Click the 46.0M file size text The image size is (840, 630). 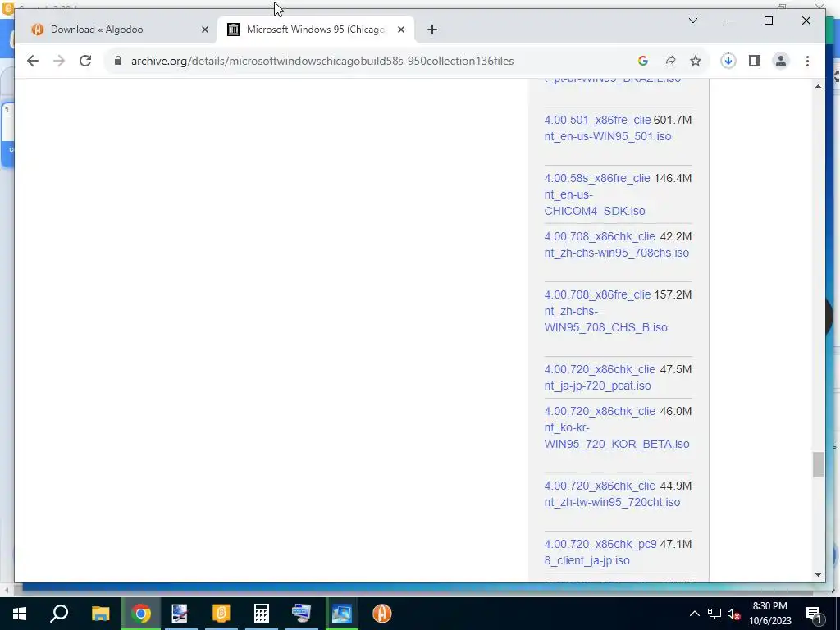(676, 411)
